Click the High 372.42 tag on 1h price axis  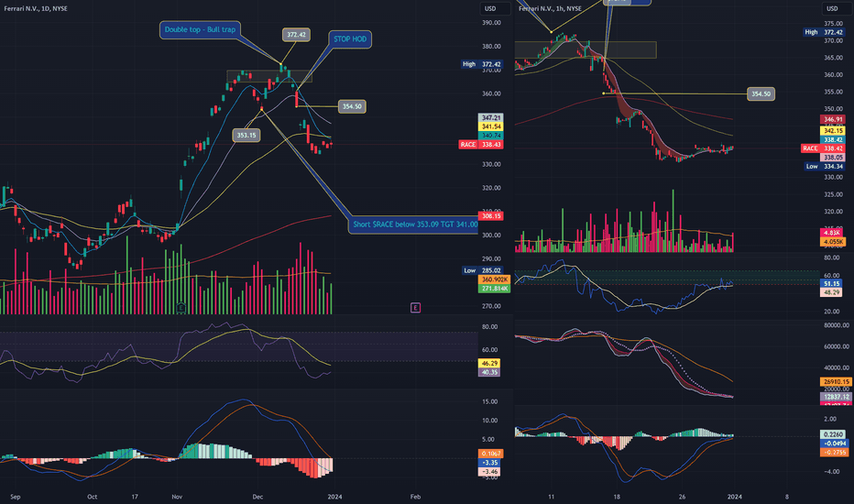click(x=824, y=32)
